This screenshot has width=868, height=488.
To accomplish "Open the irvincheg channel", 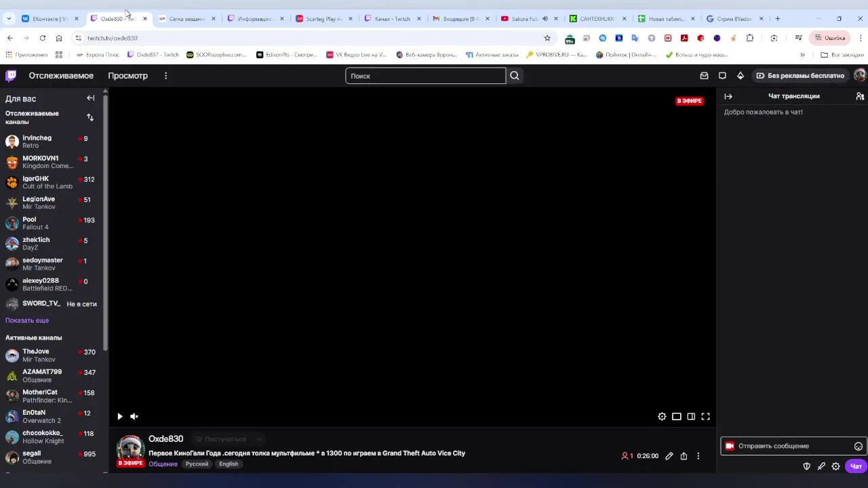I will [51, 142].
